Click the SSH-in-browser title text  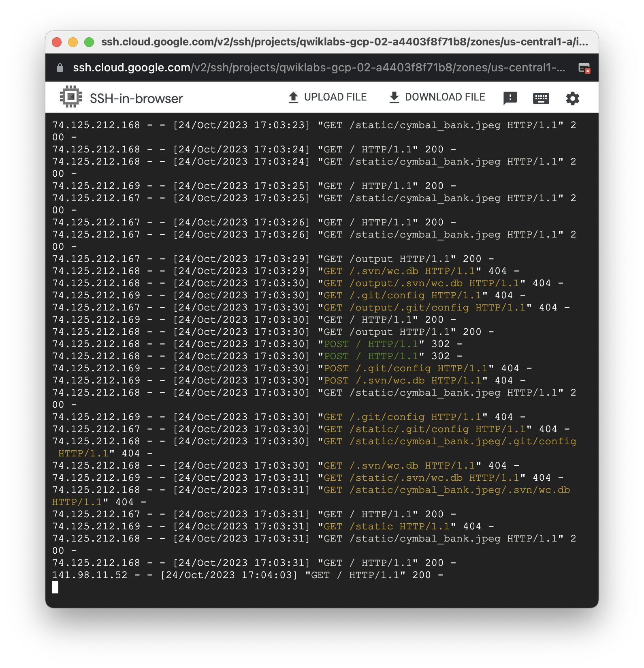click(136, 98)
